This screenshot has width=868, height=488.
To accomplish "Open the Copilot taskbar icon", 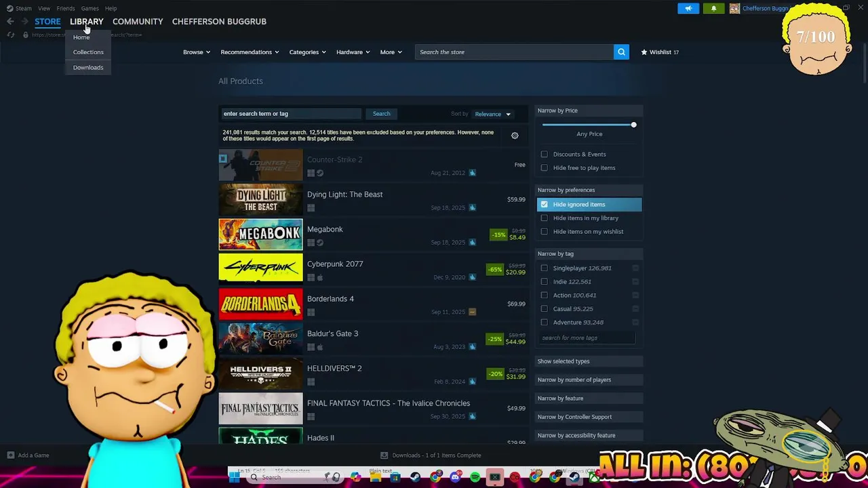I will point(355,477).
